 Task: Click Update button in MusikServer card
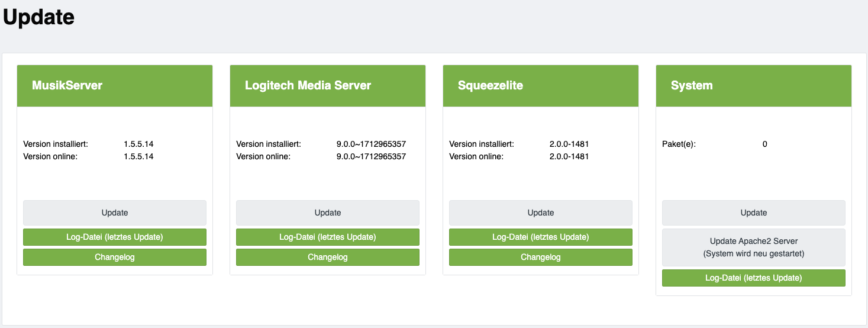pyautogui.click(x=115, y=213)
